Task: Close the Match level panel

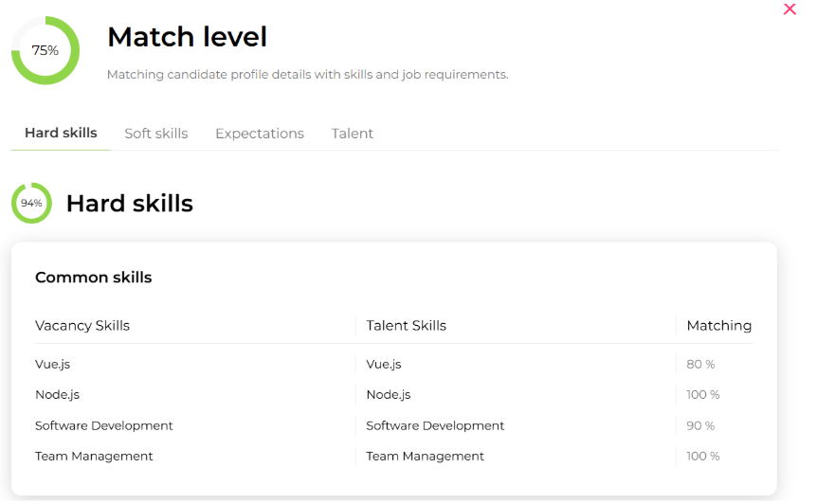Action: [790, 9]
